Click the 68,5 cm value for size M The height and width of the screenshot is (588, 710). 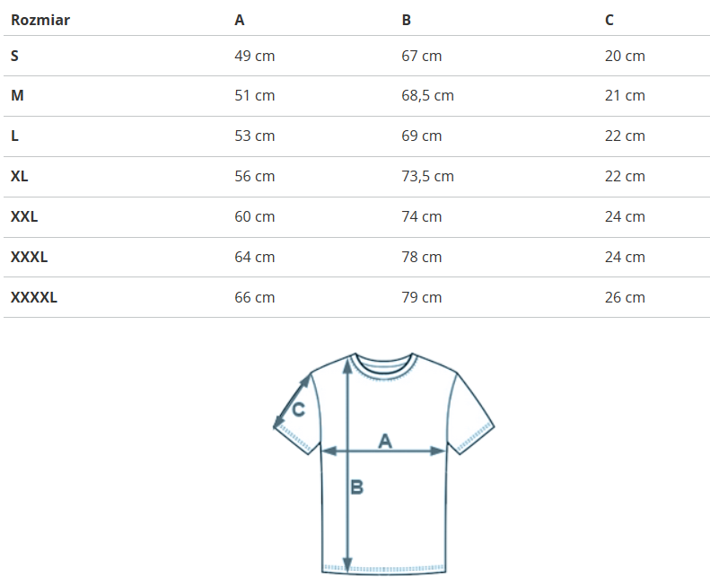click(427, 96)
